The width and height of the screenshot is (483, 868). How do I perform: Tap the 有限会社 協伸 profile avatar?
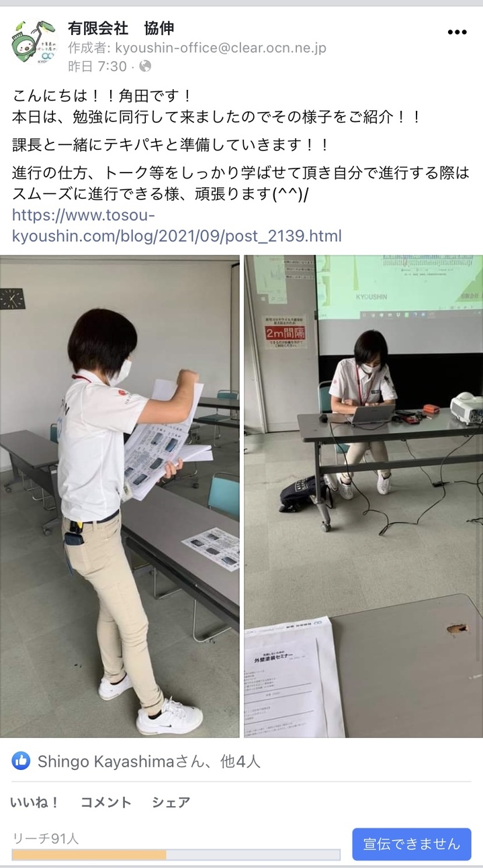coord(34,42)
